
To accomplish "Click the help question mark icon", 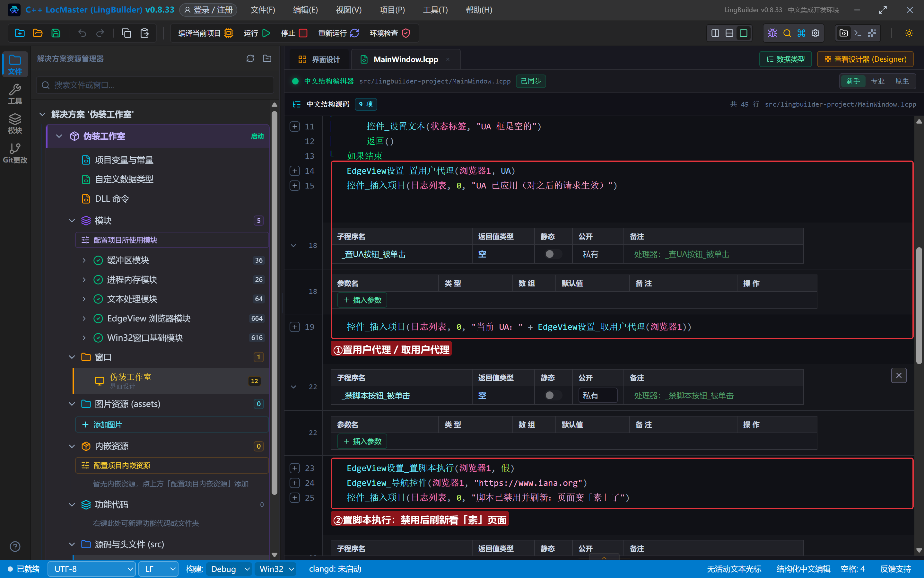I will (15, 547).
